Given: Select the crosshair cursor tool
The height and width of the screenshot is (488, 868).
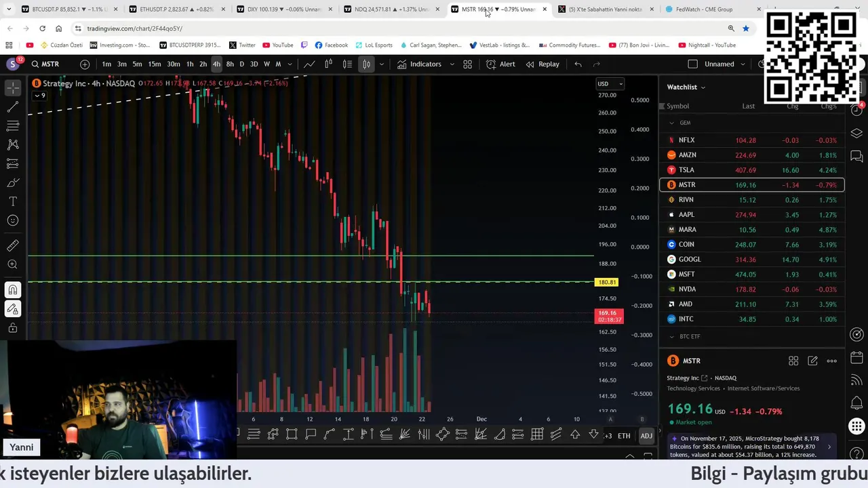Looking at the screenshot, I should pyautogui.click(x=13, y=89).
